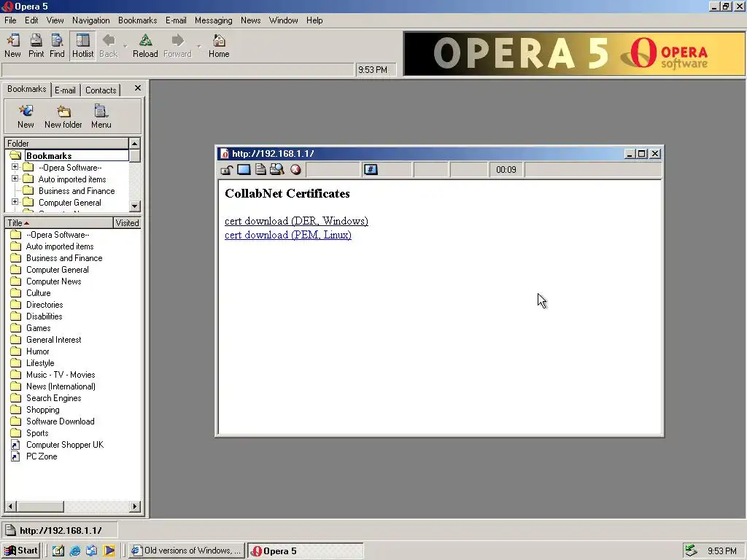Open the Help menu
The image size is (747, 560).
pos(314,20)
